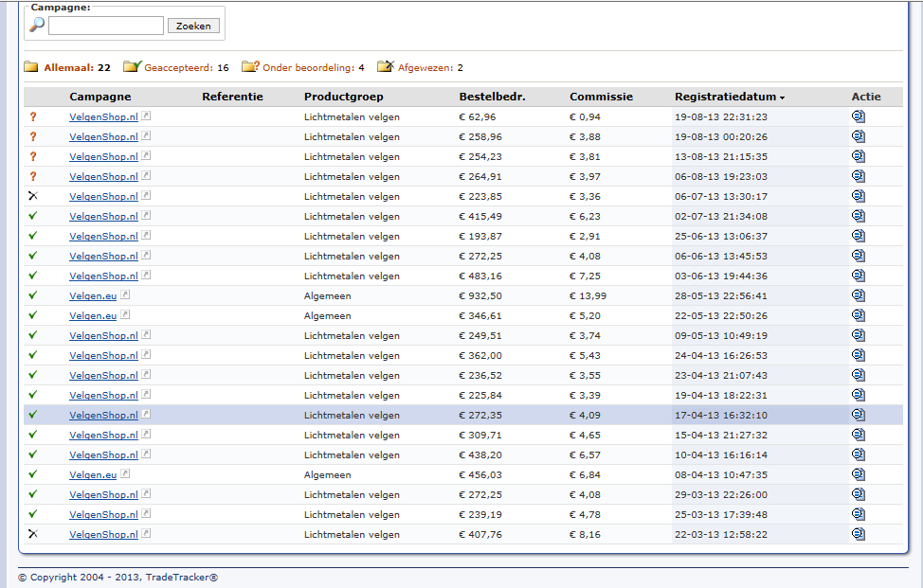Screen dimensions: 923x588
Task: Select the Algemeen cell in the € 346,61 row
Action: click(328, 315)
